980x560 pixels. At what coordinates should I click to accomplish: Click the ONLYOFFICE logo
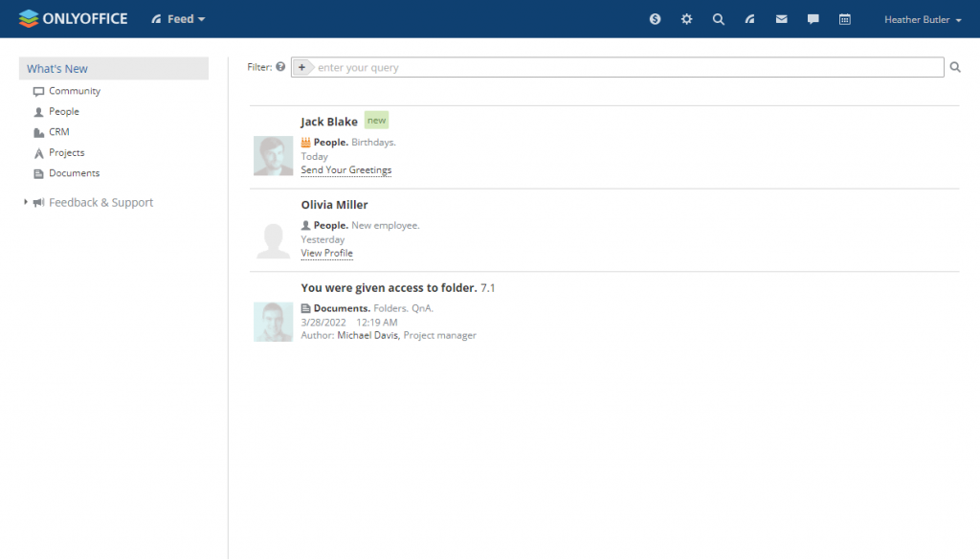tap(73, 17)
